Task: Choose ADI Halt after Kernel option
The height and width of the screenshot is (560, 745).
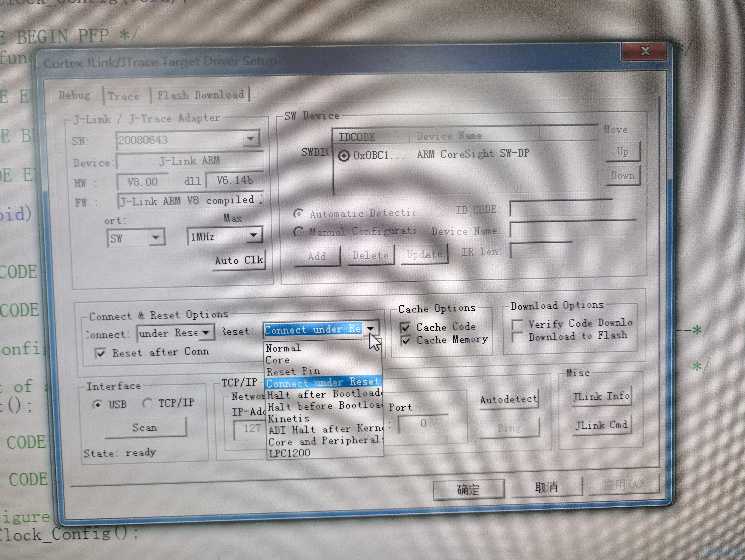Action: 325,429
